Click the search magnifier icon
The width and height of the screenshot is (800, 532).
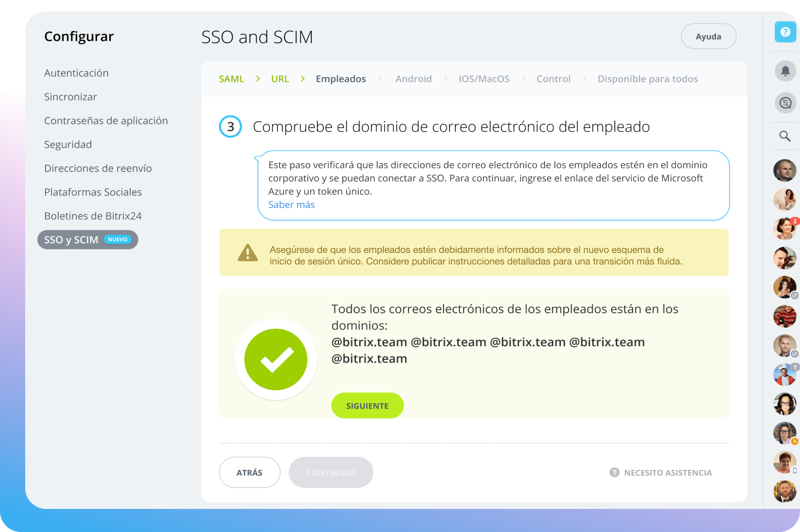click(785, 136)
